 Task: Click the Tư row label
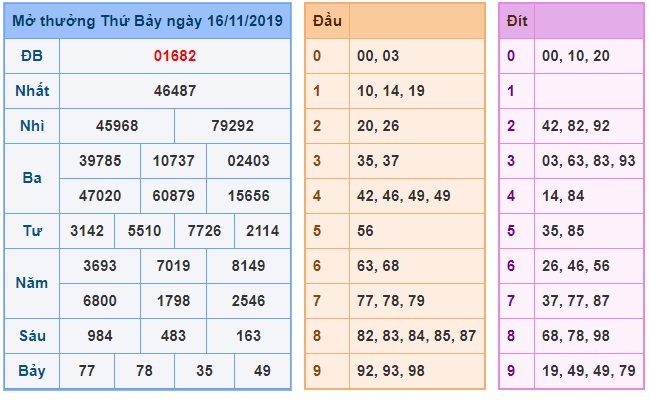tap(32, 231)
